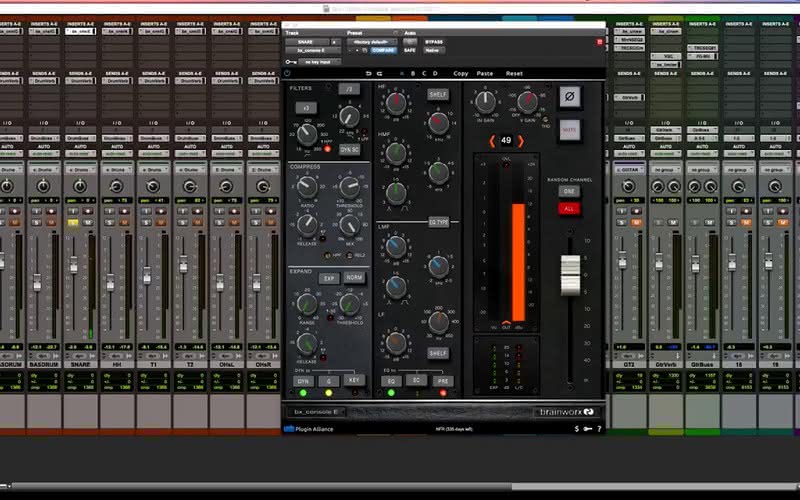This screenshot has height=500, width=800.
Task: Click the Plugin Alliance logo
Action: pos(309,429)
